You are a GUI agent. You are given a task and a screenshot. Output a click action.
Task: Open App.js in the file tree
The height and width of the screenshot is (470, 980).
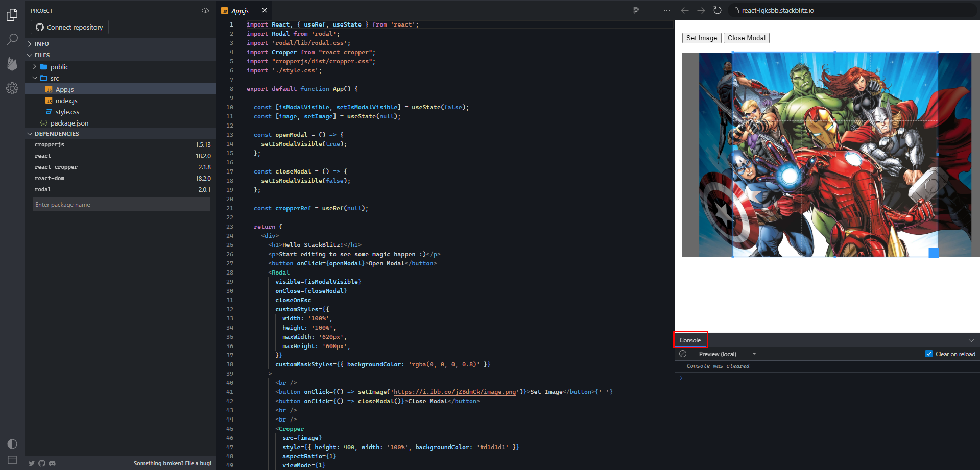click(120, 89)
